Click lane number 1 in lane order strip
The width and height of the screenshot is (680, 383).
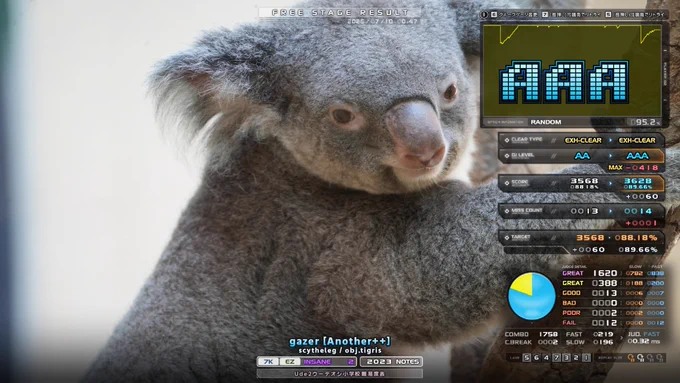[586, 358]
